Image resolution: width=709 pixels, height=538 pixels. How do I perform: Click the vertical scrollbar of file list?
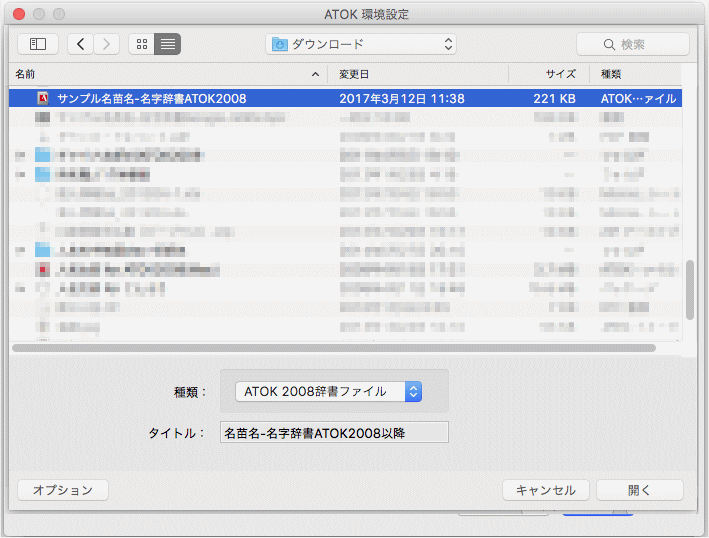[690, 290]
